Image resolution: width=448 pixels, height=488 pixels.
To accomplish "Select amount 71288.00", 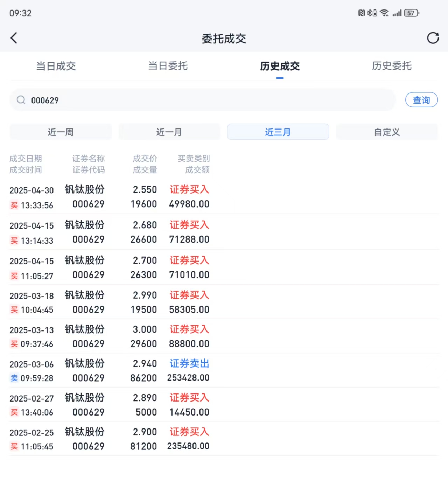I will [x=189, y=239].
